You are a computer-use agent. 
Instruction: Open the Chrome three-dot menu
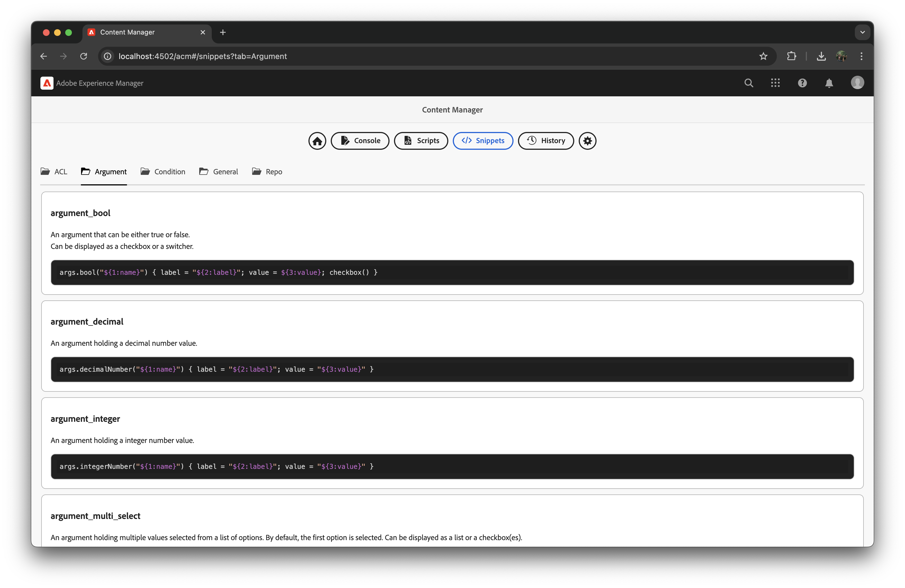point(862,56)
